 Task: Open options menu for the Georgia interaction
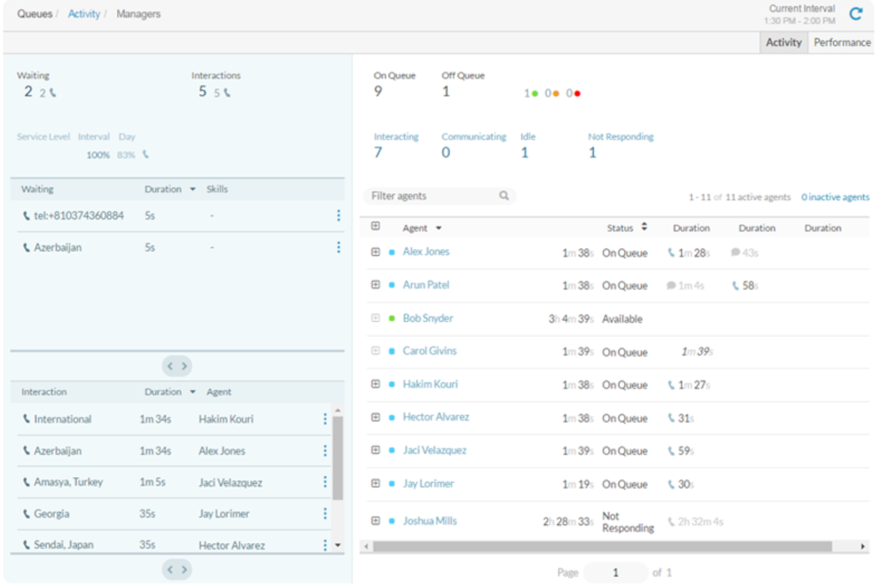325,513
